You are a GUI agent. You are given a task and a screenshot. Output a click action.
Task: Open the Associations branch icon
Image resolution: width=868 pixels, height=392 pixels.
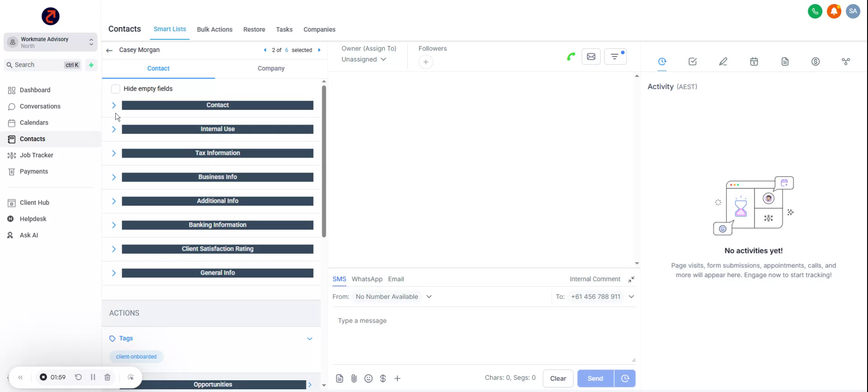(846, 62)
